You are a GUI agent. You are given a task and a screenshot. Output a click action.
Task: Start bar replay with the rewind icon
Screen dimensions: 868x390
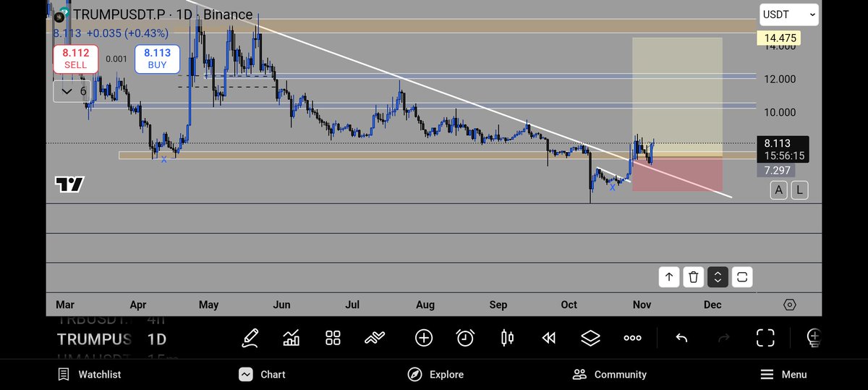click(x=549, y=337)
